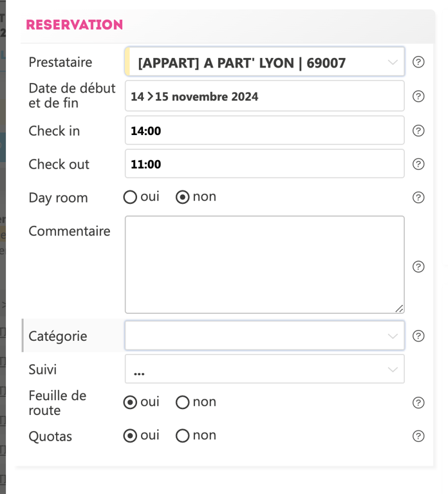Click inside the Commentaire text area

pyautogui.click(x=265, y=264)
